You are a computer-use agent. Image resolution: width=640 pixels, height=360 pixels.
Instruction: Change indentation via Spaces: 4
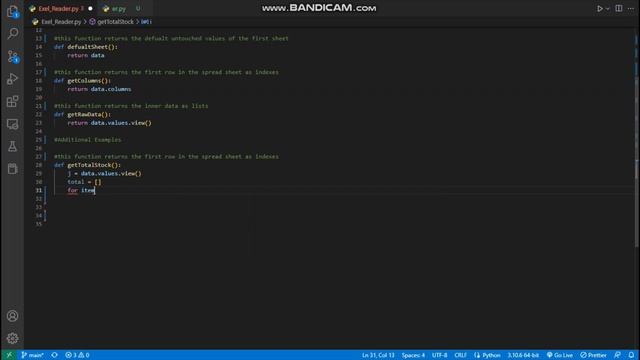413,355
